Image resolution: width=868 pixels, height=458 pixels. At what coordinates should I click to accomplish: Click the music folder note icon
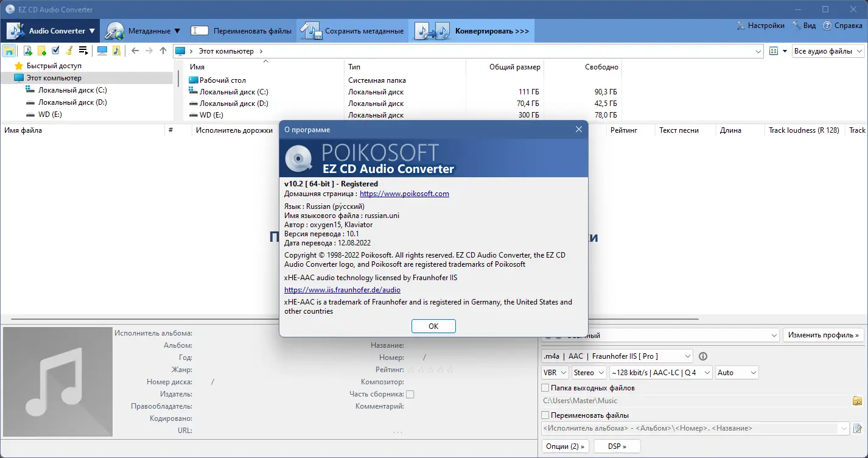(x=116, y=51)
